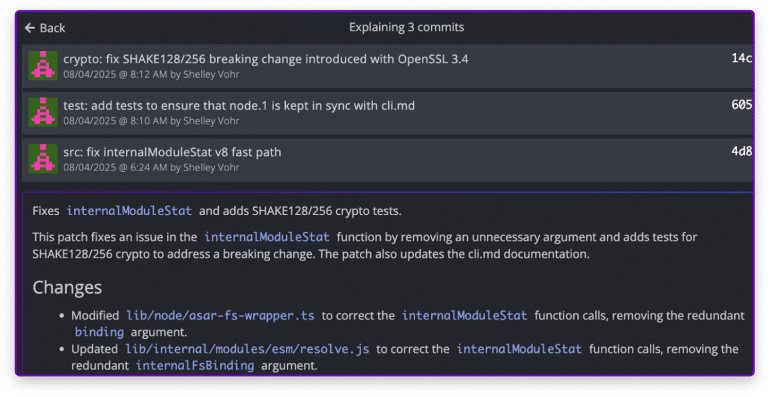Click avatar of the internalModuleStat fix commit
This screenshot has height=397, width=770.
pos(43,158)
